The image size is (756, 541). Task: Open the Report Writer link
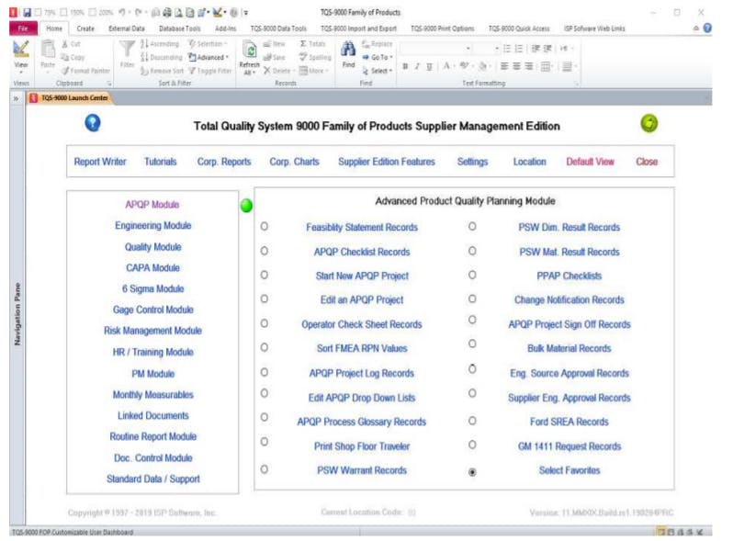[100, 162]
